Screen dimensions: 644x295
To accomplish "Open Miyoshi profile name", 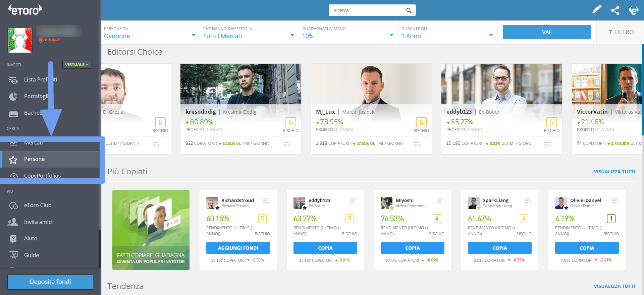I will click(x=405, y=200).
